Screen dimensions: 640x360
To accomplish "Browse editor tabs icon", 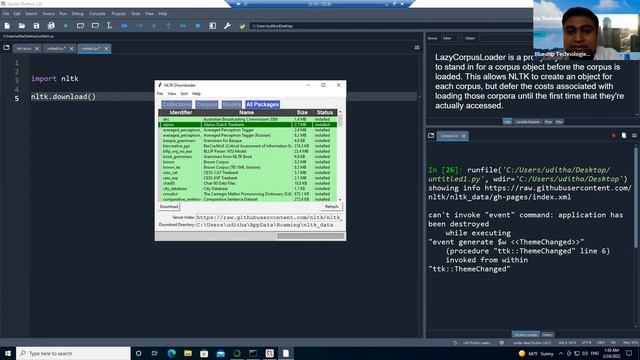I will coord(6,48).
